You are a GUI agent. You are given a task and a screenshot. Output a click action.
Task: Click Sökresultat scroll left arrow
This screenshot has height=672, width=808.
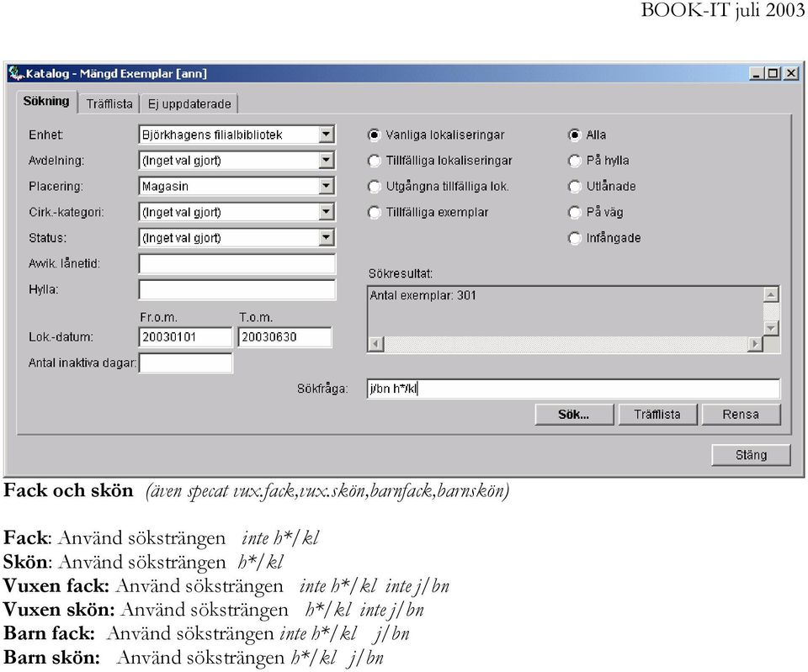pos(377,343)
